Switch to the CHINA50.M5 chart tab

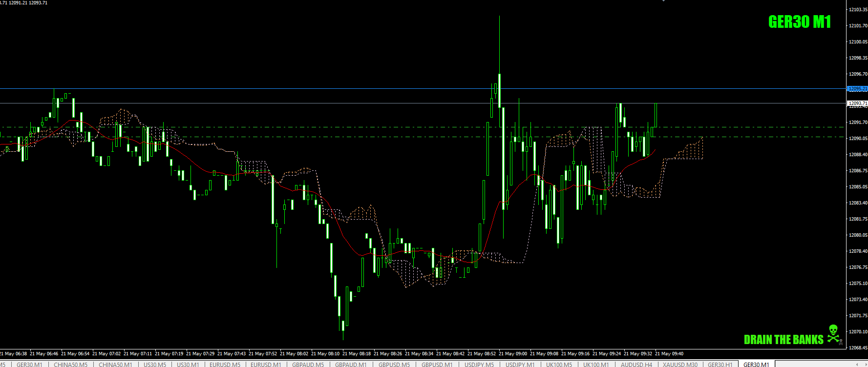point(70,365)
